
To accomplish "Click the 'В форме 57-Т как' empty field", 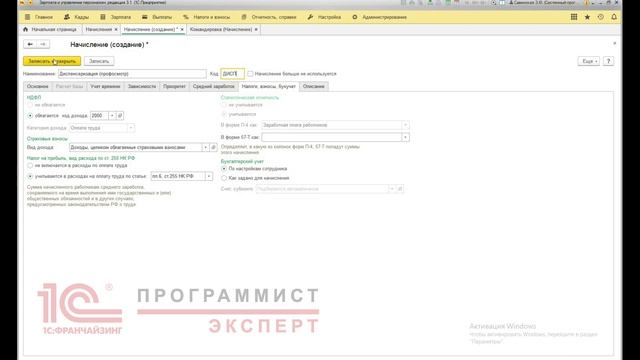I will click(x=331, y=138).
